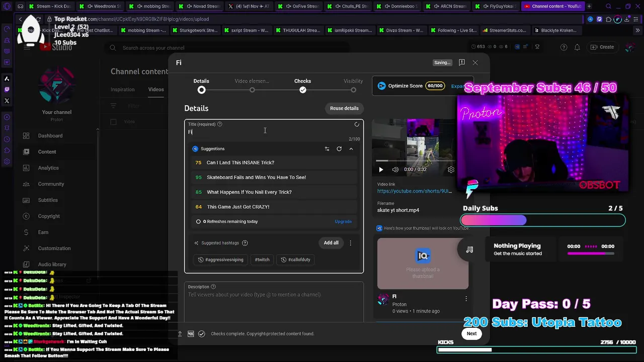Image resolution: width=644 pixels, height=362 pixels.
Task: Click the Suggested hashtags help icon
Action: coord(245,243)
